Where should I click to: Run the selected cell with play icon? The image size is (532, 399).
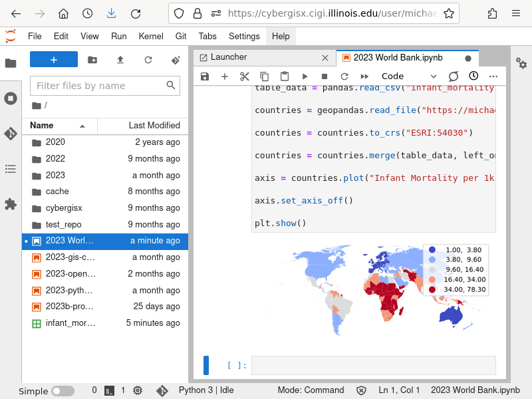[x=305, y=76]
